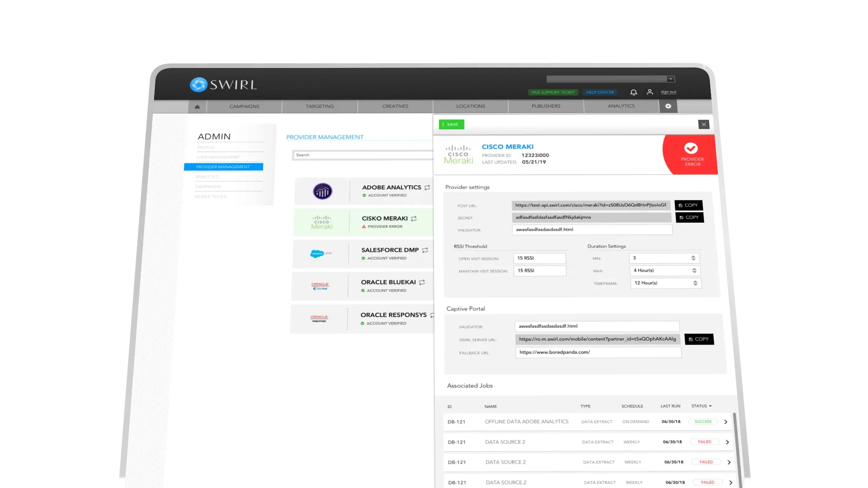868x488 pixels.
Task: Copy the Swirl Server URL
Action: 699,339
